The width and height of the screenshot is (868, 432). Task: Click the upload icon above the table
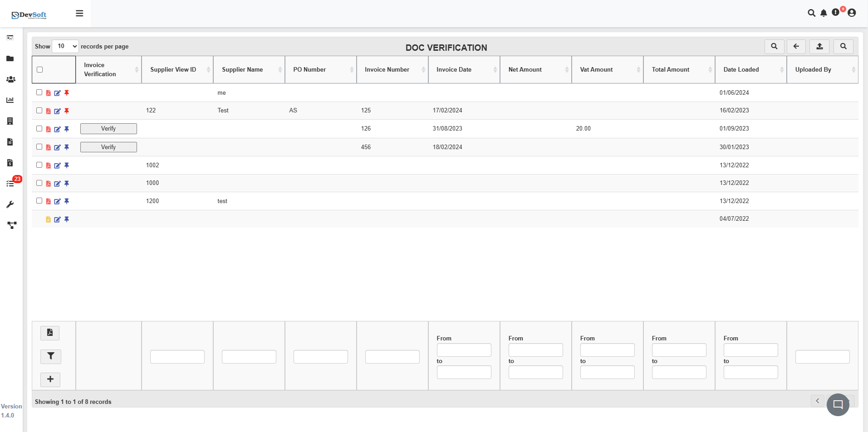click(819, 46)
